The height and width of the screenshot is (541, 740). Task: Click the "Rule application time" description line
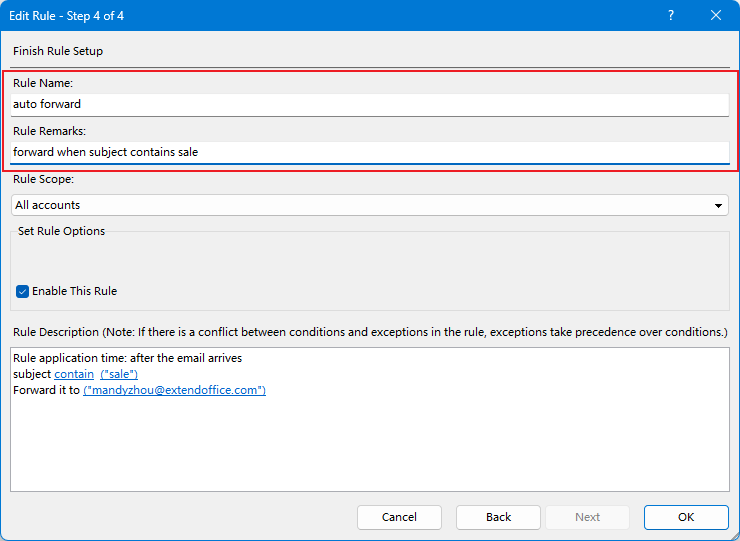click(127, 358)
